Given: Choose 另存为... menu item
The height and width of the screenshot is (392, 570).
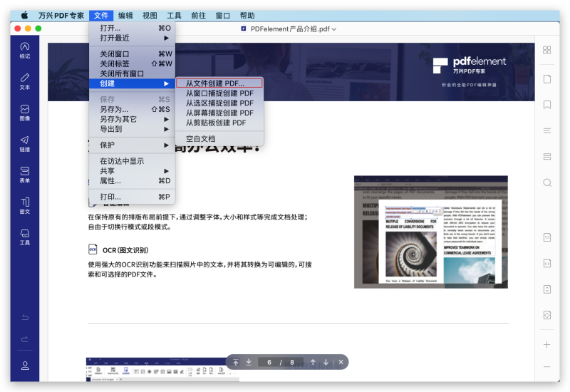Looking at the screenshot, I should [132, 109].
